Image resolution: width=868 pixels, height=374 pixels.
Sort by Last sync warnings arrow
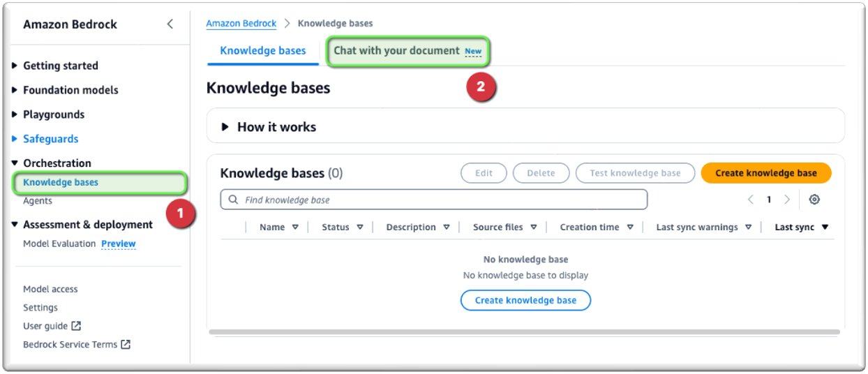click(749, 227)
